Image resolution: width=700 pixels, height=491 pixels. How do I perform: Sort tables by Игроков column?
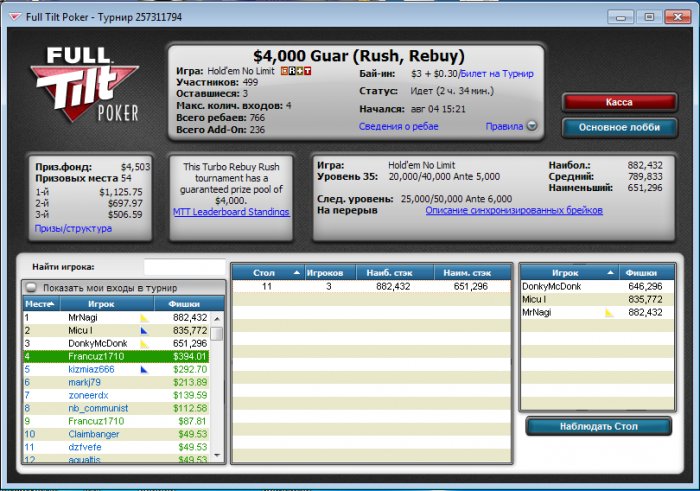330,273
